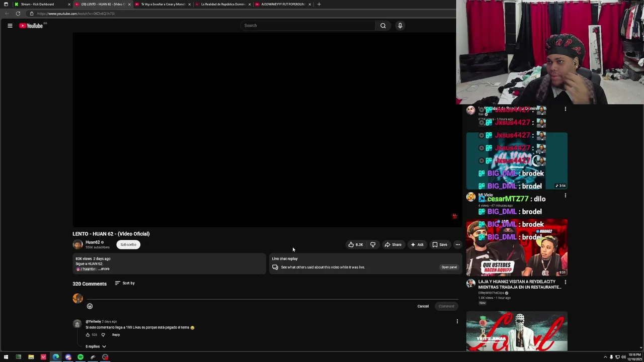Open the browser tab actions menu icon

(x=6, y=4)
